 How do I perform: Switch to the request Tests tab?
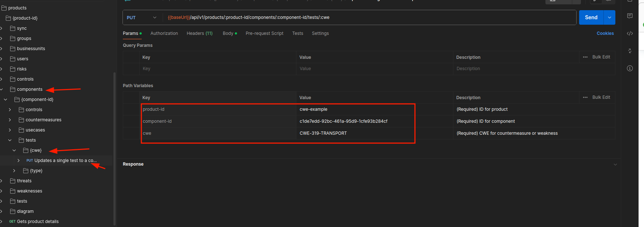(298, 33)
